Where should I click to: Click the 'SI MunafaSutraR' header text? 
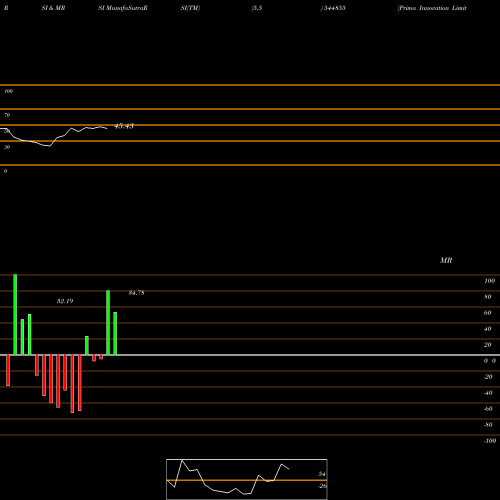pos(123,8)
